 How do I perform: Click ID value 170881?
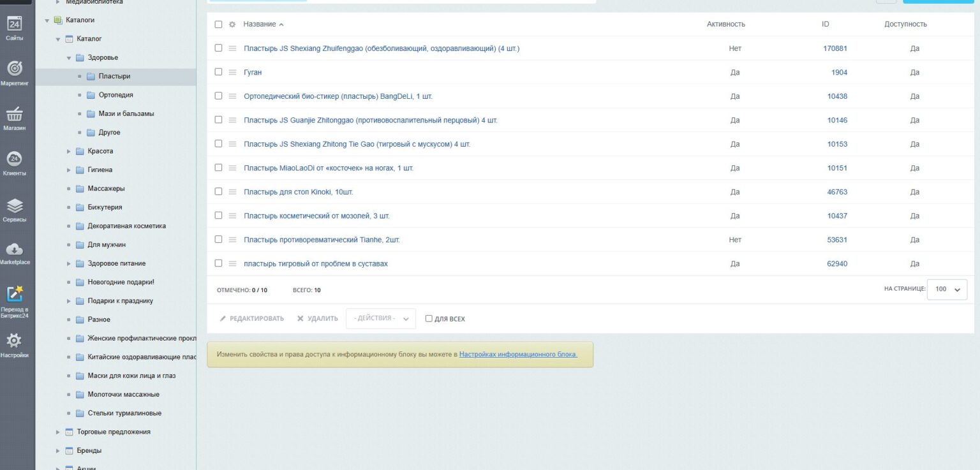pos(835,48)
